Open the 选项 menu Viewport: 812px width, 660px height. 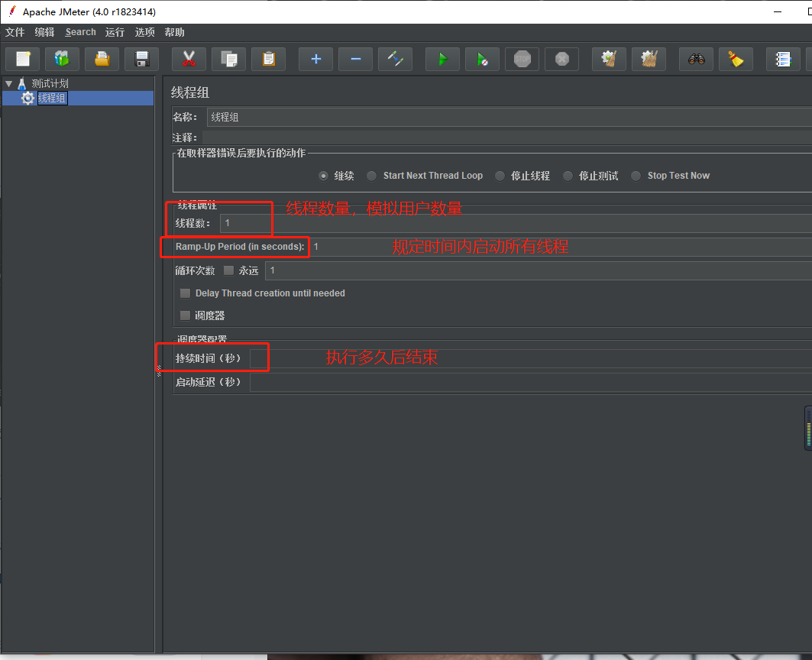tap(144, 32)
